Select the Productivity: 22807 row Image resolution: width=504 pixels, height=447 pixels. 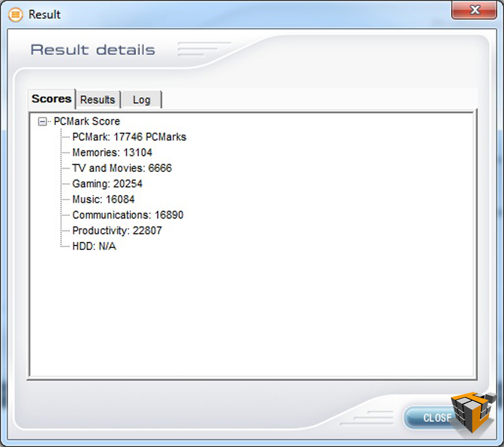[x=117, y=230]
